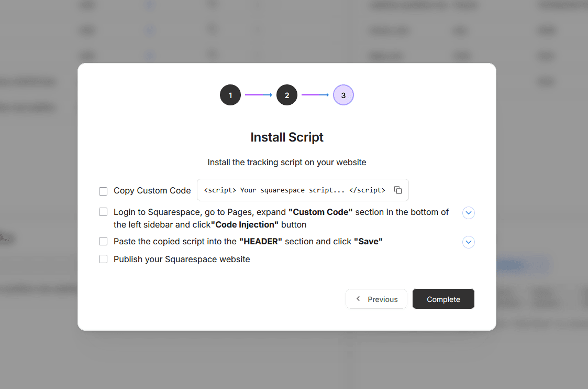This screenshot has height=389, width=588.
Task: Jump back to step 1 circle
Action: pos(230,95)
